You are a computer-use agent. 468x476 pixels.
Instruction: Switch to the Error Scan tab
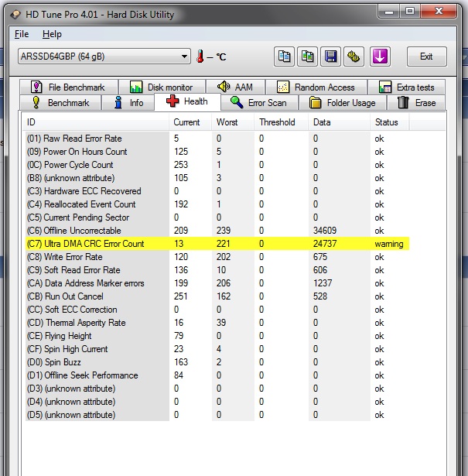pyautogui.click(x=259, y=103)
